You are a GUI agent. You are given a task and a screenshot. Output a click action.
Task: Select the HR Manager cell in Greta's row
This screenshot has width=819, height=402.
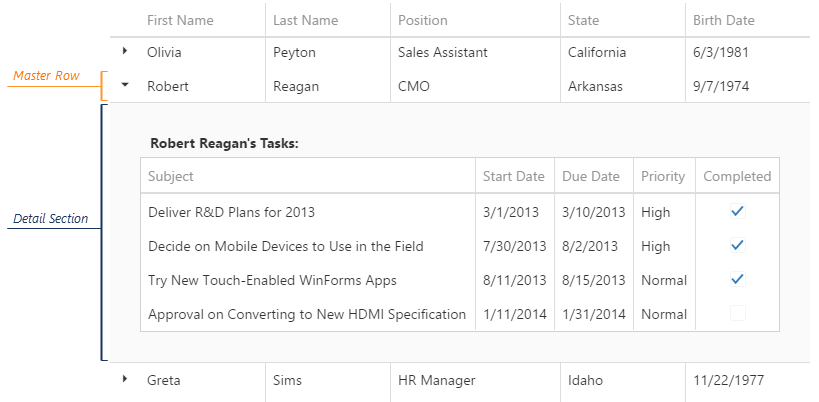point(436,380)
